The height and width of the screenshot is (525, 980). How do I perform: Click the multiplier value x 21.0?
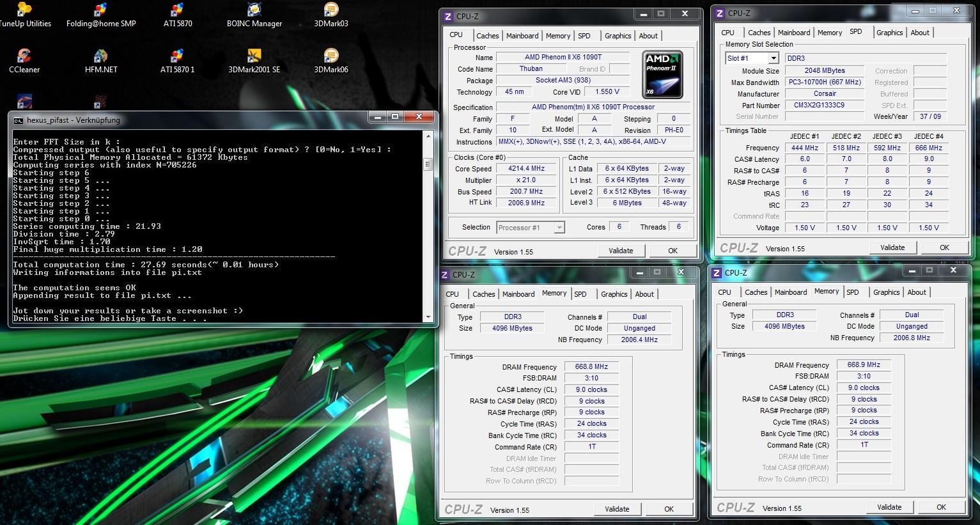coord(526,180)
